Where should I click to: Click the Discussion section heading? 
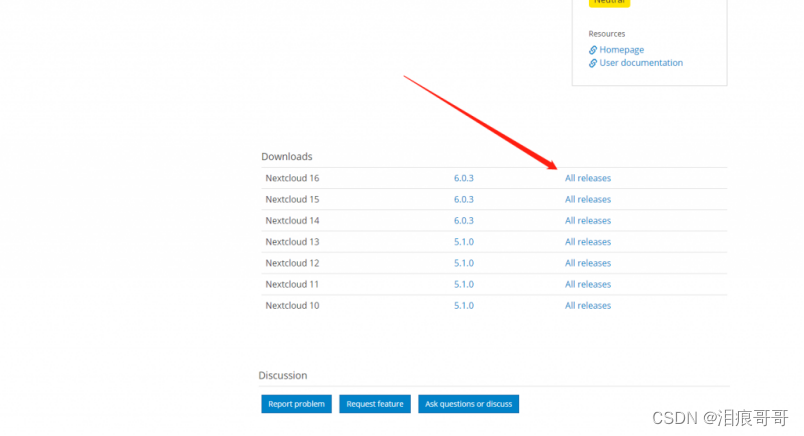click(283, 375)
